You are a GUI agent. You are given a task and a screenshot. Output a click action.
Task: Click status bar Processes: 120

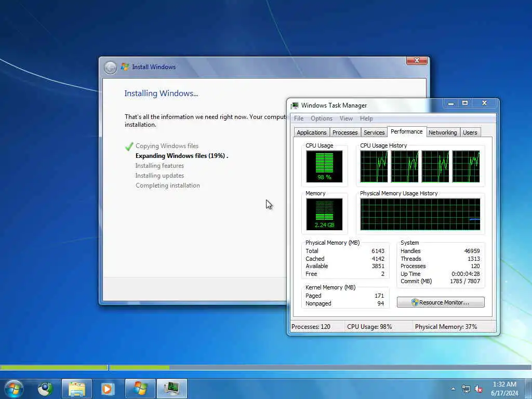click(x=311, y=327)
